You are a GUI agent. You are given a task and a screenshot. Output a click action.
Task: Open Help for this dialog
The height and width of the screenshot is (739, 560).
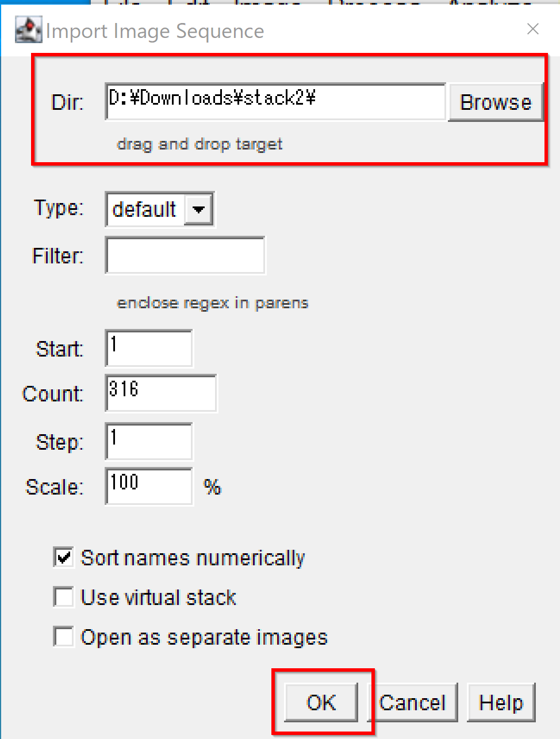click(501, 702)
